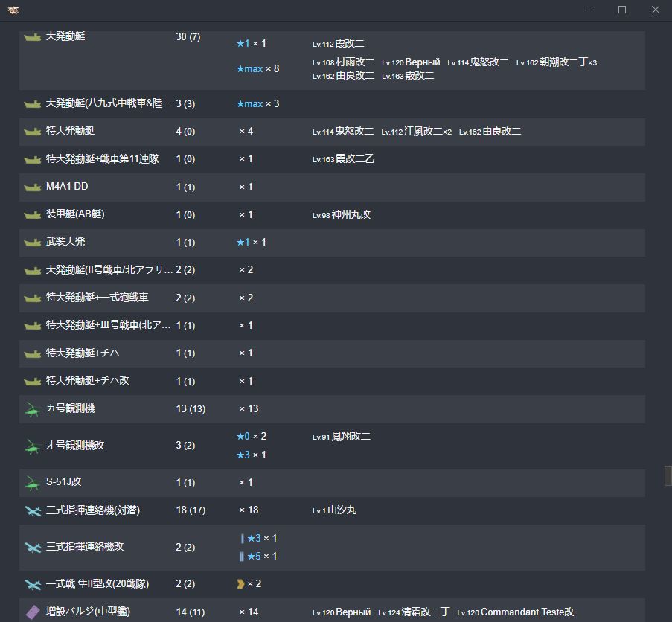
Task: Click icon beside 特大発動艇+戦車第11連隊
Action: point(33,159)
